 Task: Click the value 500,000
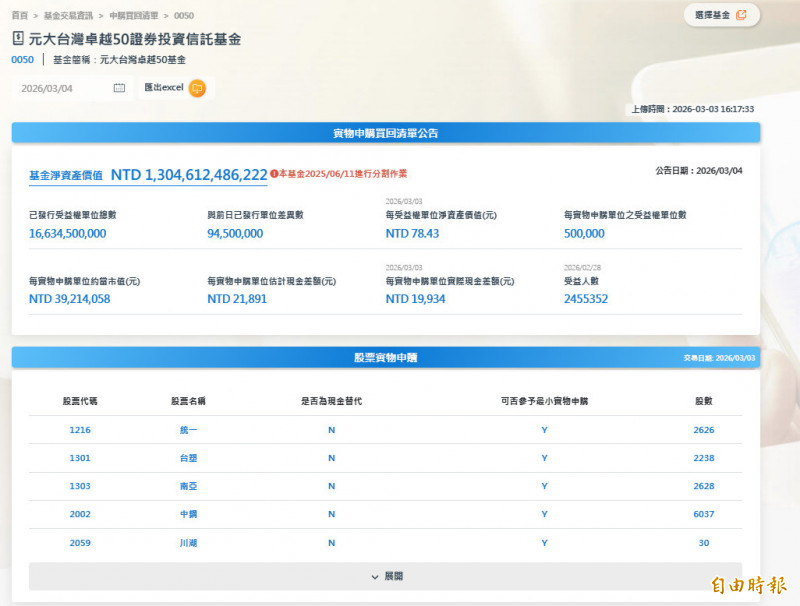584,234
